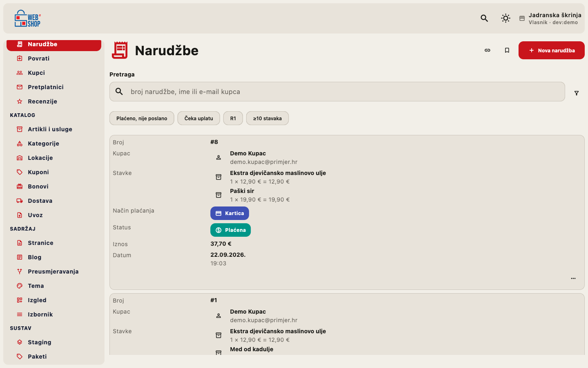Click the Lokacije warehouse icon
Viewport: 588px width, 368px height.
20,158
